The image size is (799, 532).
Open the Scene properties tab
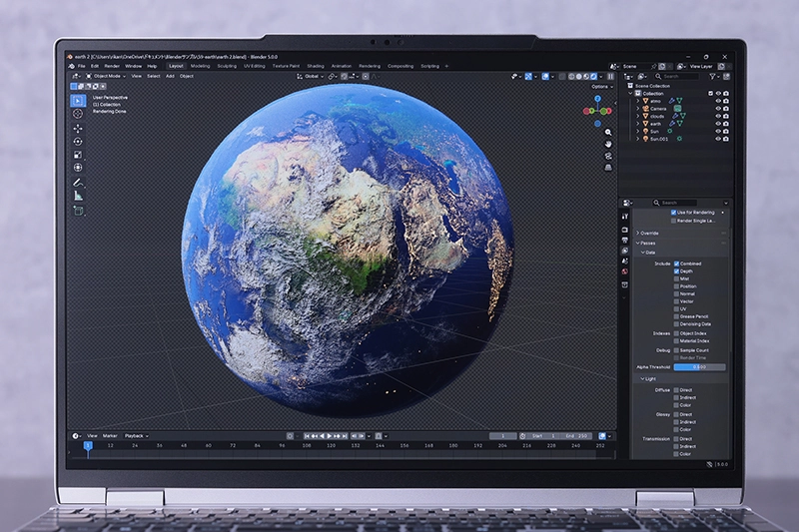click(x=625, y=261)
